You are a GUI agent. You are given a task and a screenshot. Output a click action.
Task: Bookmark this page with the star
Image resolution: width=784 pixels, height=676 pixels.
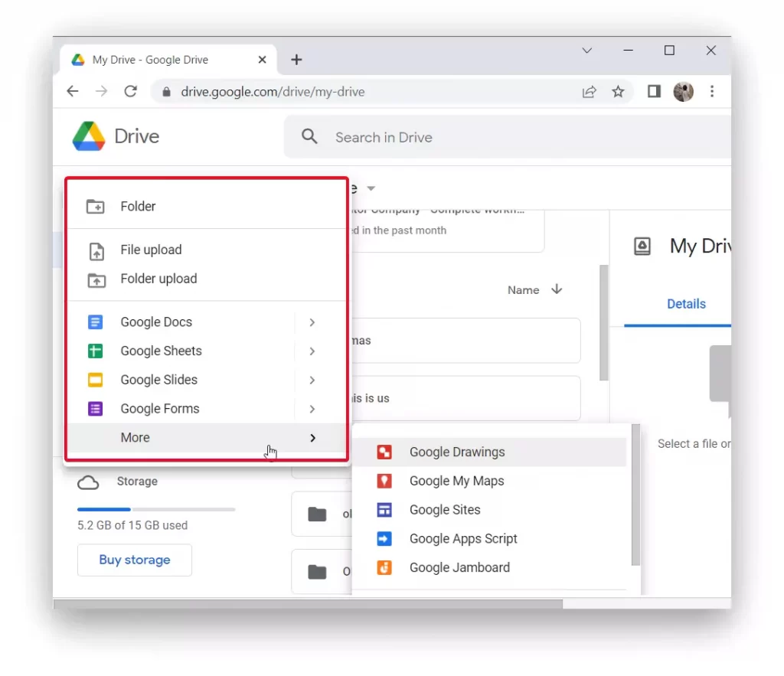click(x=618, y=92)
